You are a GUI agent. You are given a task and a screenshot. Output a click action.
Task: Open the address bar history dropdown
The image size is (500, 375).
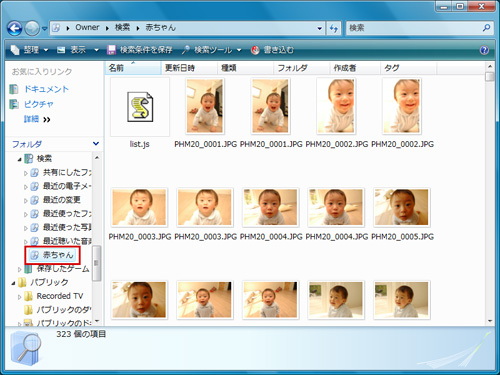pos(320,28)
